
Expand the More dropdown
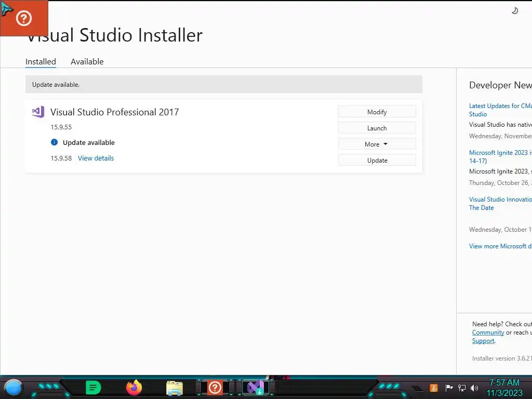(x=377, y=144)
